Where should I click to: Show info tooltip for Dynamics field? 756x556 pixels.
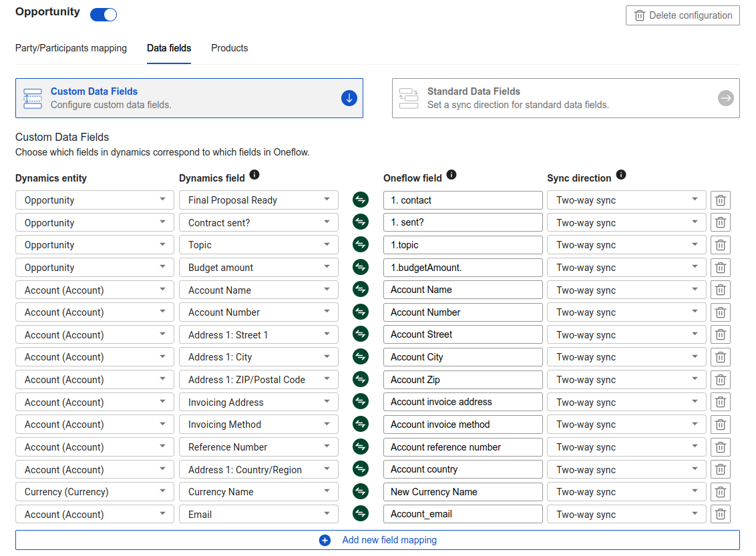pyautogui.click(x=254, y=175)
